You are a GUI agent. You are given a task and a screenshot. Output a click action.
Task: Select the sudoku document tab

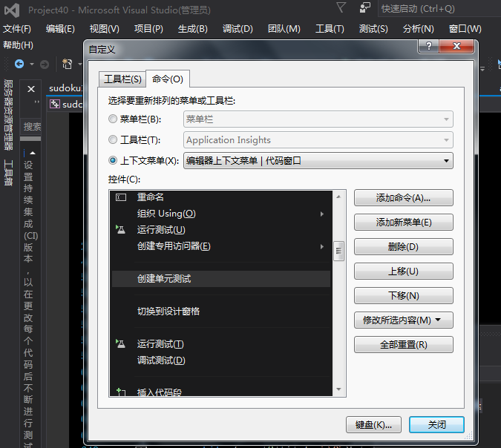(65, 88)
